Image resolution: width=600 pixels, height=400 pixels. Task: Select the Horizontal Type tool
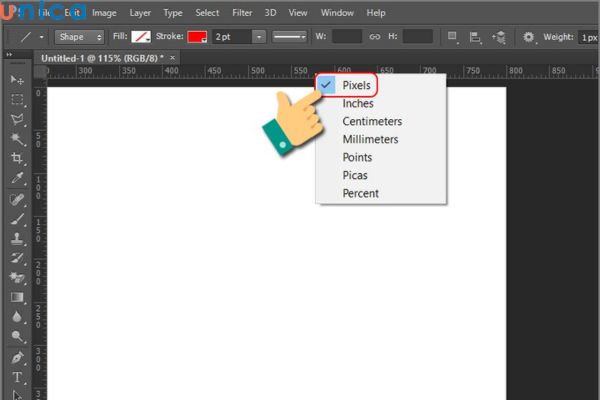[17, 378]
